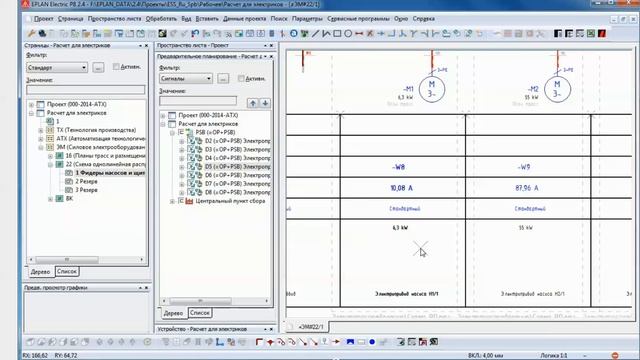Expand ATX (Автоматизация технологиче…) node
Screen dimensions: 640x360
pyautogui.click(x=41, y=139)
